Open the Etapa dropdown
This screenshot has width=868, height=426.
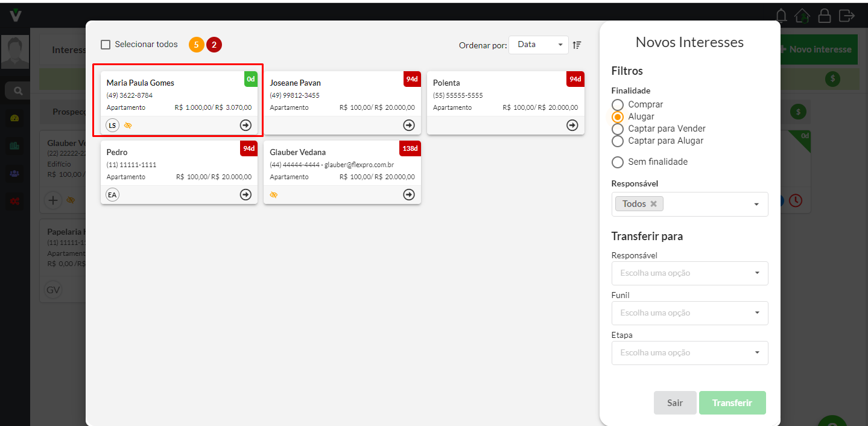(689, 353)
